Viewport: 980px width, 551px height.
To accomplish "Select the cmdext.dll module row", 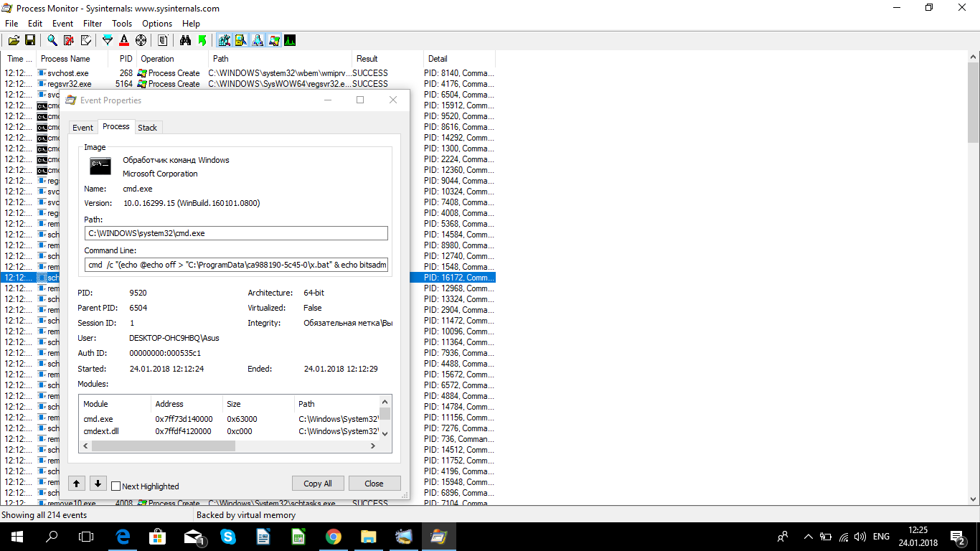I will (x=230, y=431).
